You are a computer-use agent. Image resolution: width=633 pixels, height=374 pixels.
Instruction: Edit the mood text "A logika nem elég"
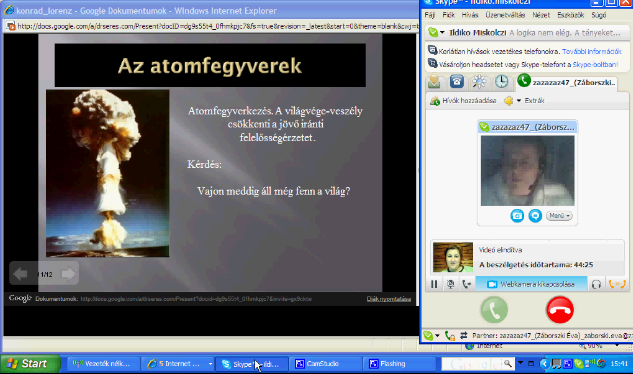[564, 33]
